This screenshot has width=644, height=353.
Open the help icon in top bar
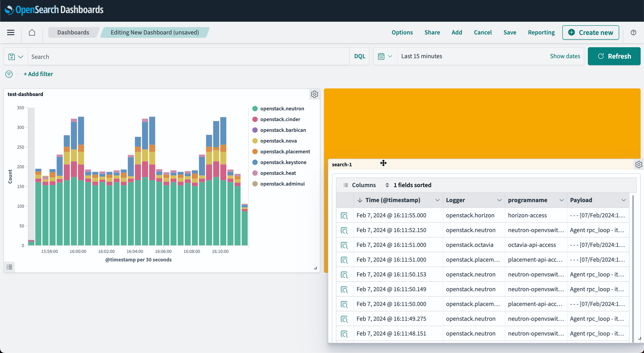click(x=633, y=32)
